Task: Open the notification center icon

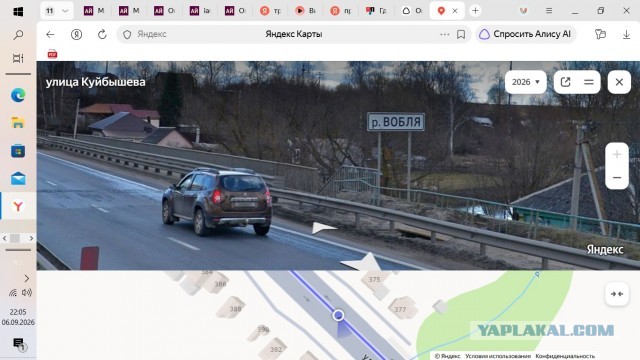Action: (19, 344)
